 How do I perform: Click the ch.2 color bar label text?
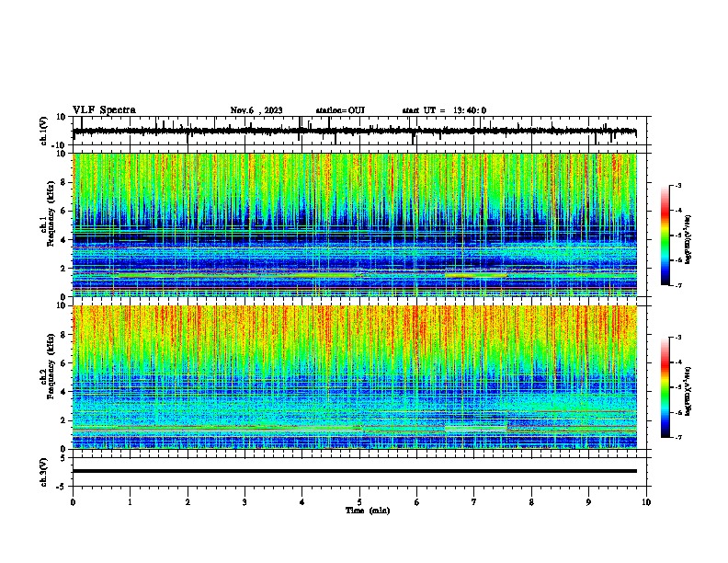(688, 392)
